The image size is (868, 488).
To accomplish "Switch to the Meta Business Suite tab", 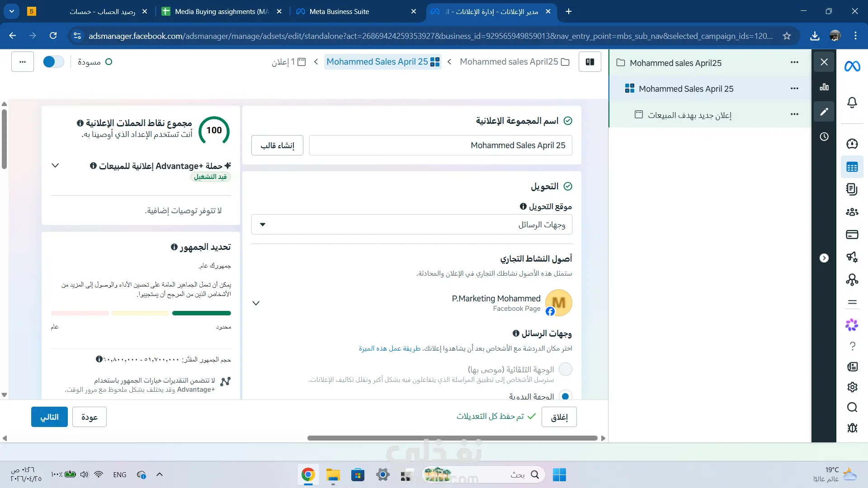I will pyautogui.click(x=357, y=11).
